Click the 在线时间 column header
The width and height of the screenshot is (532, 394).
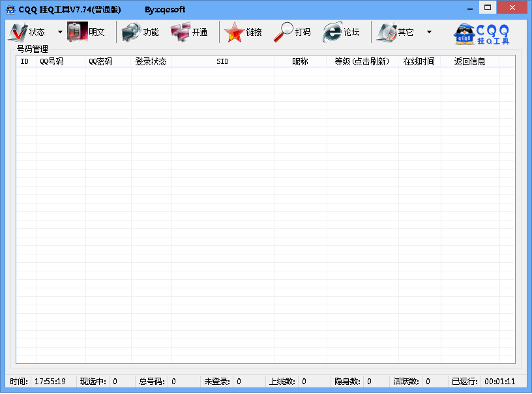click(419, 61)
